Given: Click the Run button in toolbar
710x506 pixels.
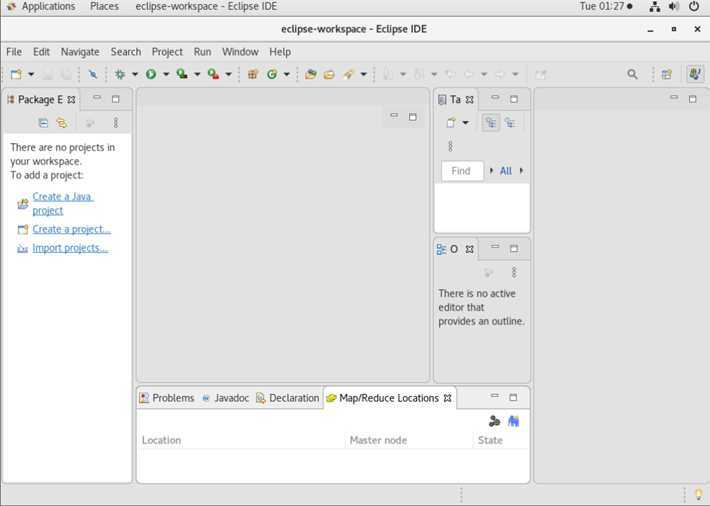Looking at the screenshot, I should (x=151, y=74).
